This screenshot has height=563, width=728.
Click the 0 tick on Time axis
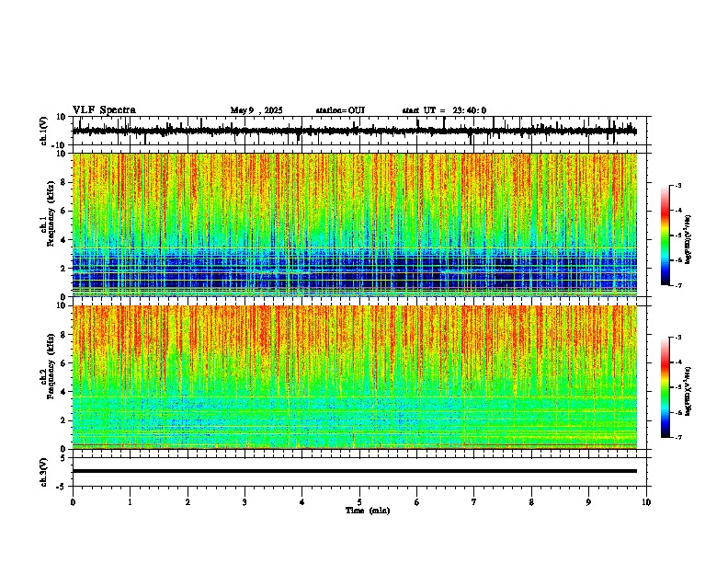pos(73,502)
